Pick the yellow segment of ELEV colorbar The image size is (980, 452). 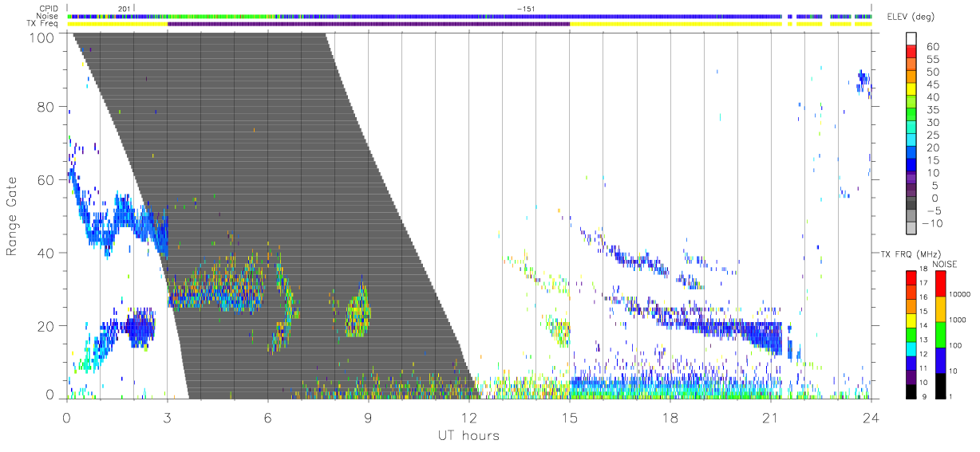913,90
